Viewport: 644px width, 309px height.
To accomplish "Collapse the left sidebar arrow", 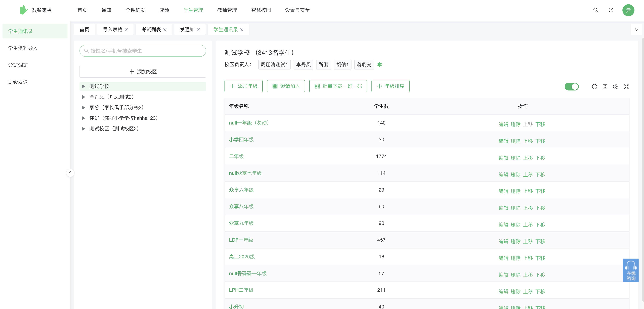I will pos(70,173).
